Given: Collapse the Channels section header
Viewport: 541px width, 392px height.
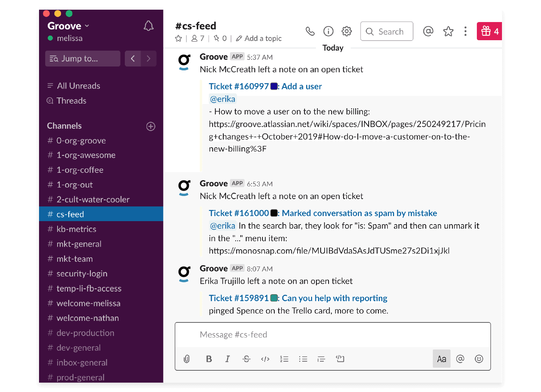Looking at the screenshot, I should (64, 126).
